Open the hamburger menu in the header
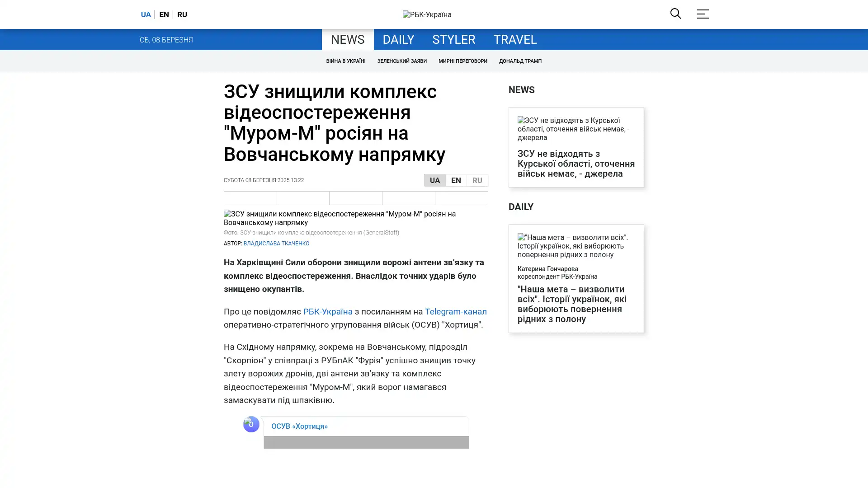868x488 pixels. point(703,14)
